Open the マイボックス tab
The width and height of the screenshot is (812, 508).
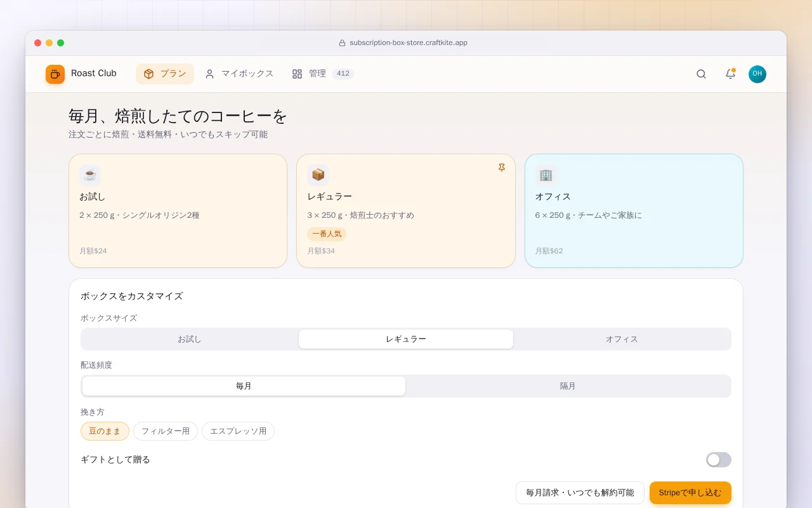click(x=239, y=74)
